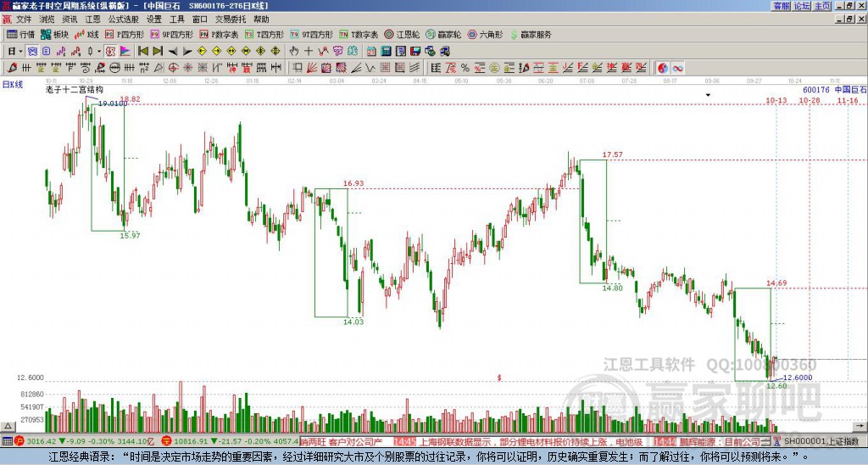The image size is (868, 465).
Task: Open the 江恩轮 Gann wheel
Action: tap(403, 34)
